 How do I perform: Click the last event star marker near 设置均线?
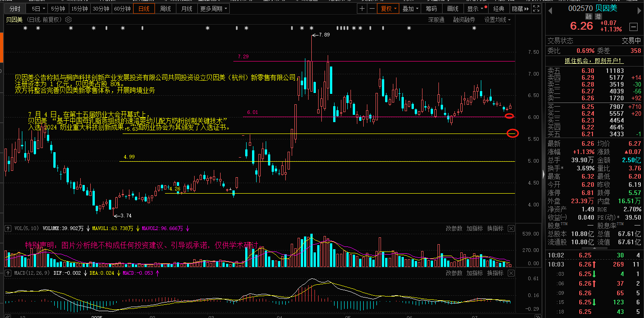tap(474, 28)
